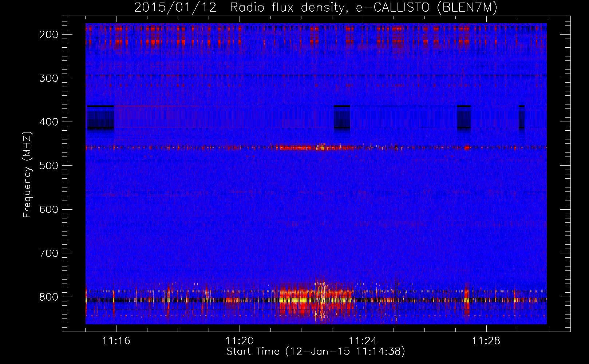The image size is (589, 364).
Task: Select the 500 frequency tick label
Action: (48, 166)
